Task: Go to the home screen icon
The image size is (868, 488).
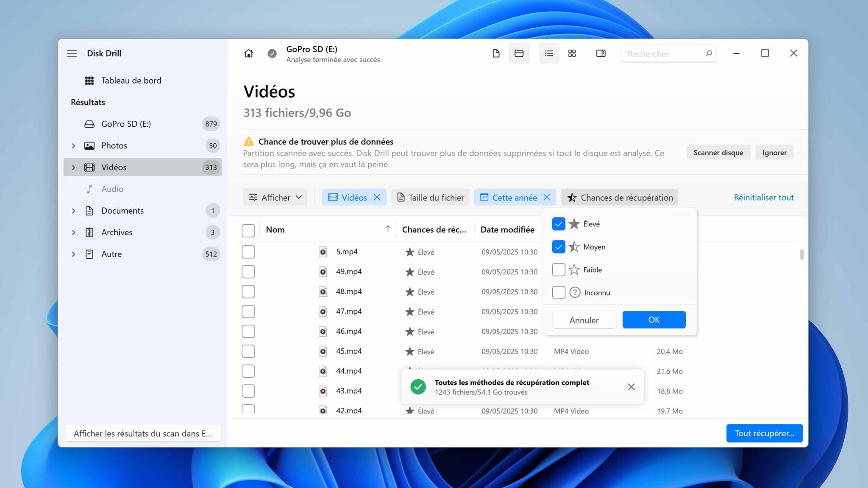Action: [249, 53]
